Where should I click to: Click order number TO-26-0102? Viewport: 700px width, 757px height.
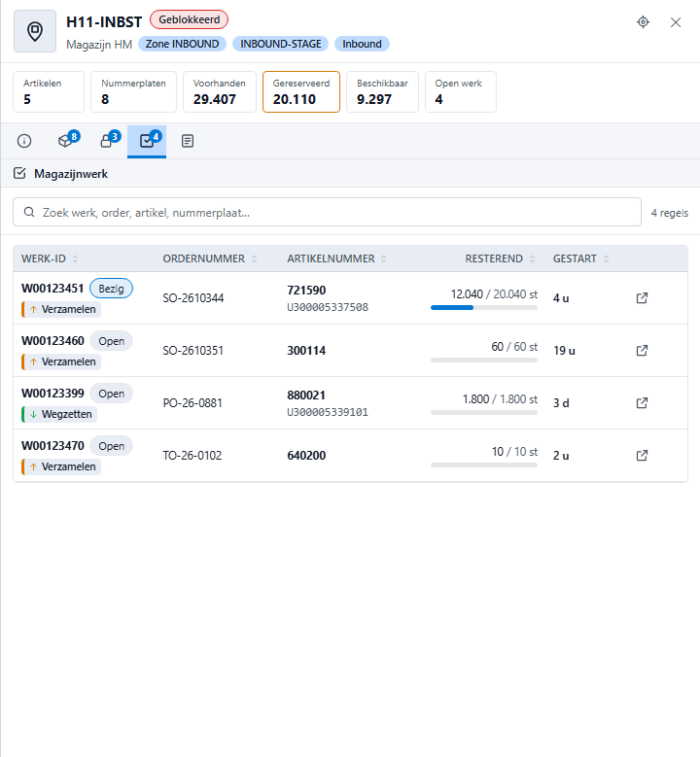(x=192, y=455)
